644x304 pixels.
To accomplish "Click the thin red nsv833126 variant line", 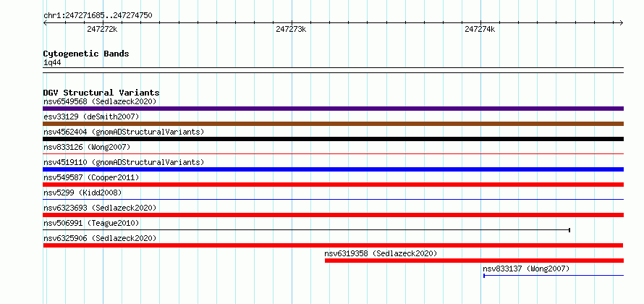I will point(333,153).
